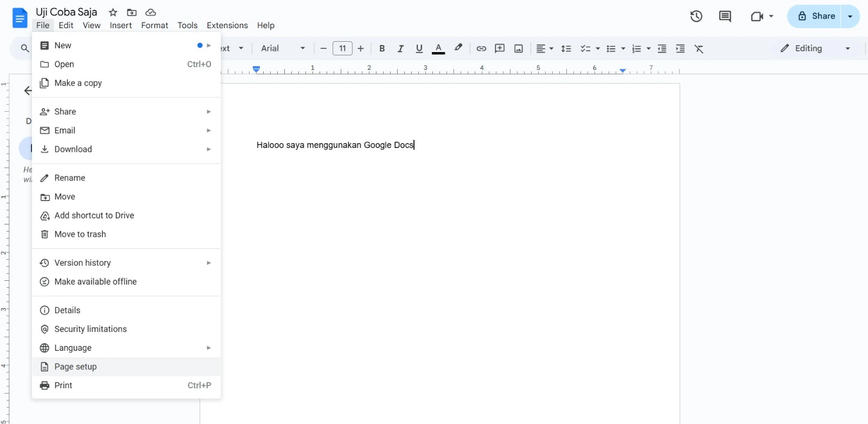
Task: Click the clear formatting icon
Action: pyautogui.click(x=699, y=49)
